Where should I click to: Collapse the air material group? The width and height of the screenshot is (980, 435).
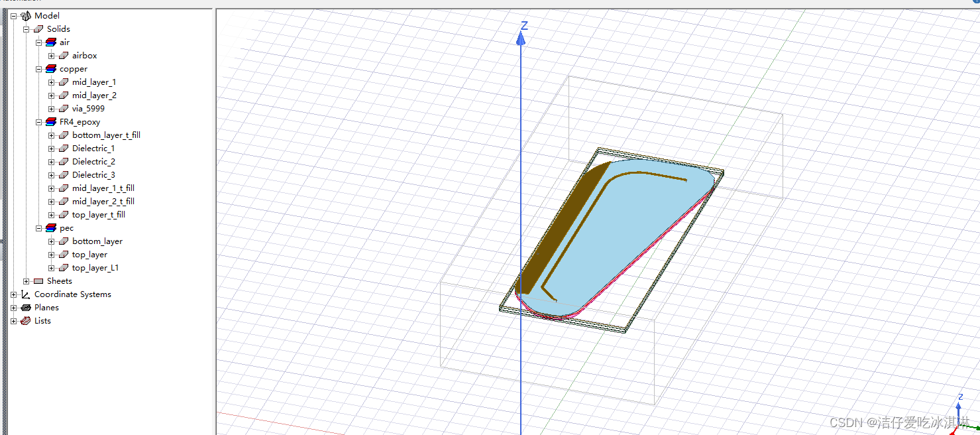tap(38, 42)
